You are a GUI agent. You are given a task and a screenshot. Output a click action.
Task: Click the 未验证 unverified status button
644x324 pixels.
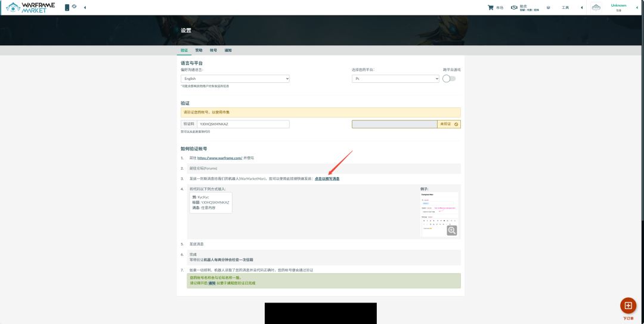449,124
